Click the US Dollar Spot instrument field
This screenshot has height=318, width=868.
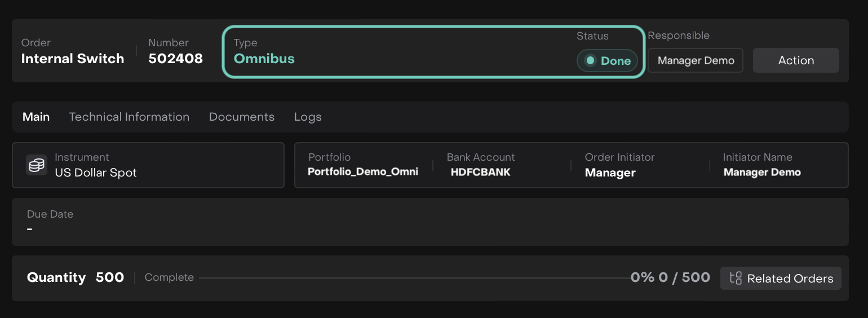point(96,173)
